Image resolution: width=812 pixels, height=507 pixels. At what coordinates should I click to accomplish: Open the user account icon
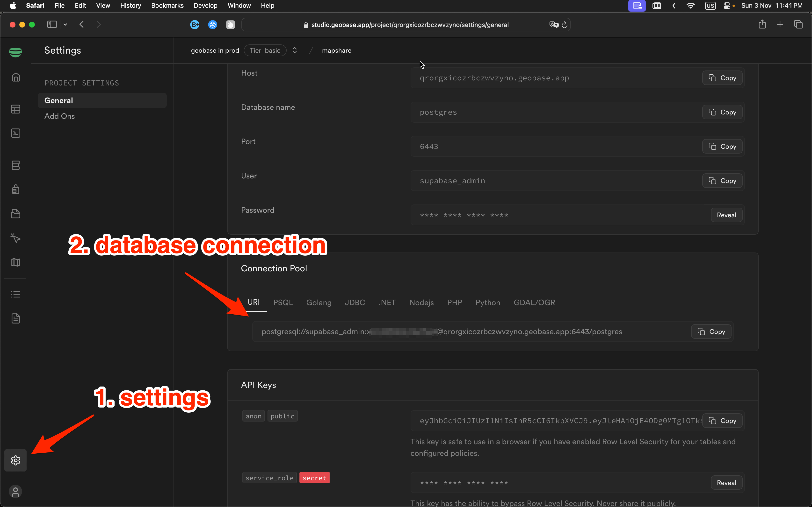(x=16, y=492)
